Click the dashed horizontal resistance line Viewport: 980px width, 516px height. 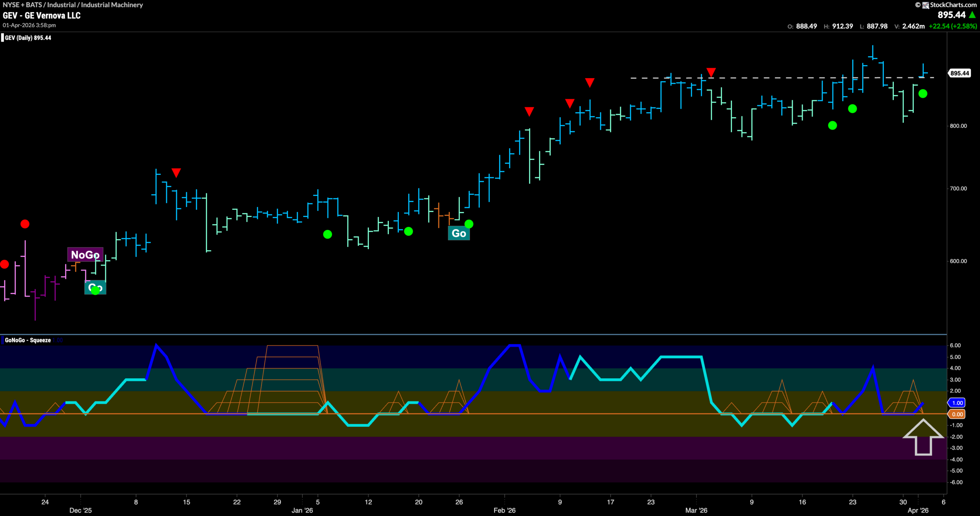[x=782, y=78]
